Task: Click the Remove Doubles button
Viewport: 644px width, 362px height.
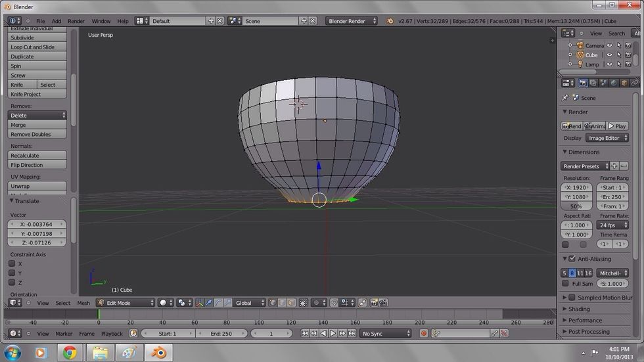Action: click(x=37, y=134)
